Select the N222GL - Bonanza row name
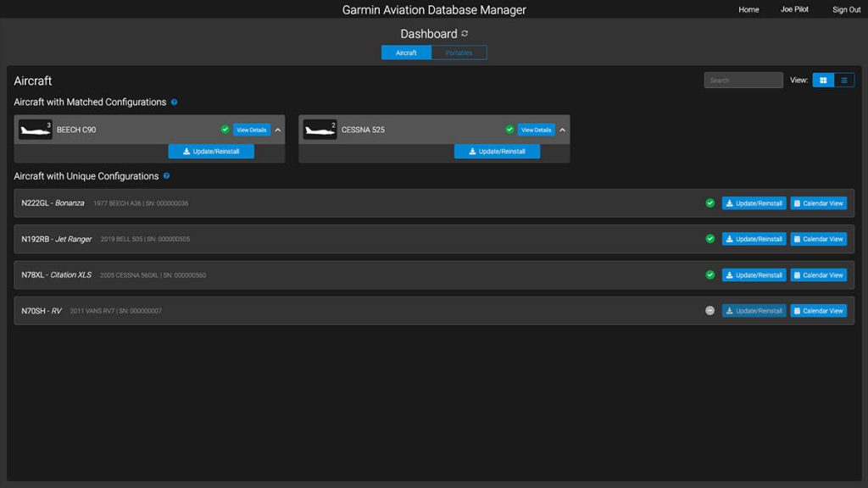The height and width of the screenshot is (488, 868). [x=53, y=203]
